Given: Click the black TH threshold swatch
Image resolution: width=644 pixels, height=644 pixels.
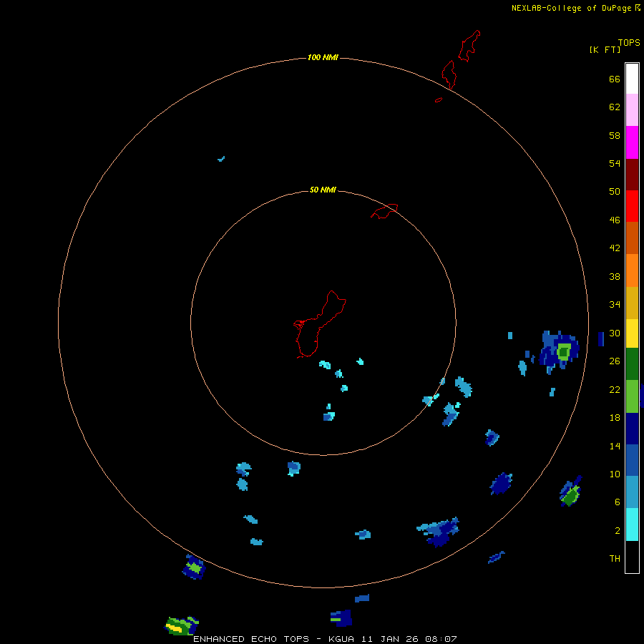Looking at the screenshot, I should (x=632, y=557).
